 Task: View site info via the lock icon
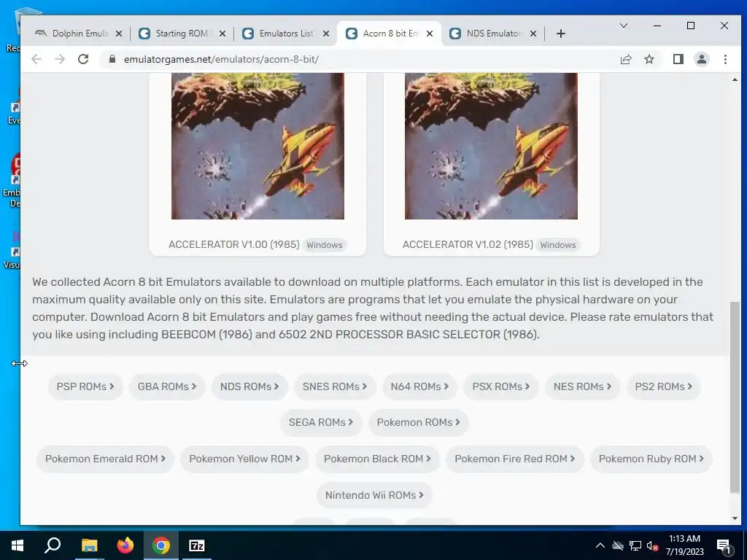(112, 59)
